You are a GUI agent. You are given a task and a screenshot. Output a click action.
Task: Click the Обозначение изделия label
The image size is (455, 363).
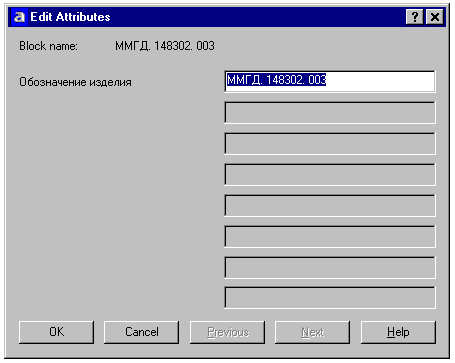pos(75,82)
